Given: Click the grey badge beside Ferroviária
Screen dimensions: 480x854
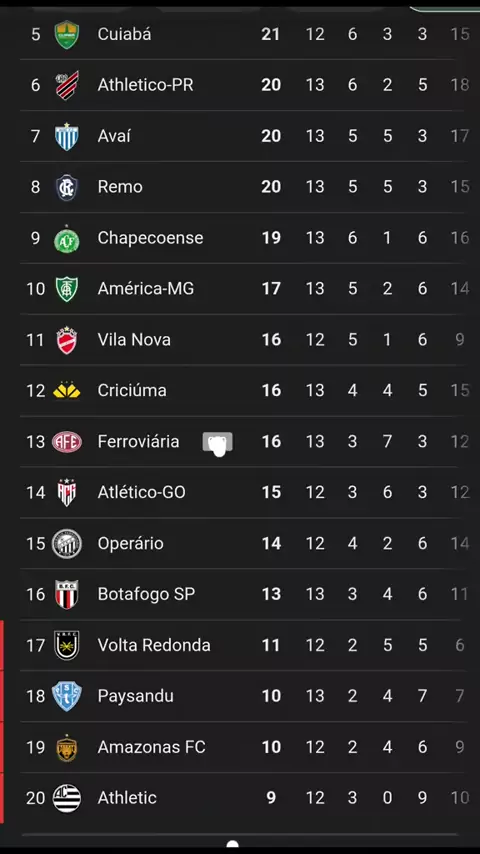Looking at the screenshot, I should tap(218, 443).
